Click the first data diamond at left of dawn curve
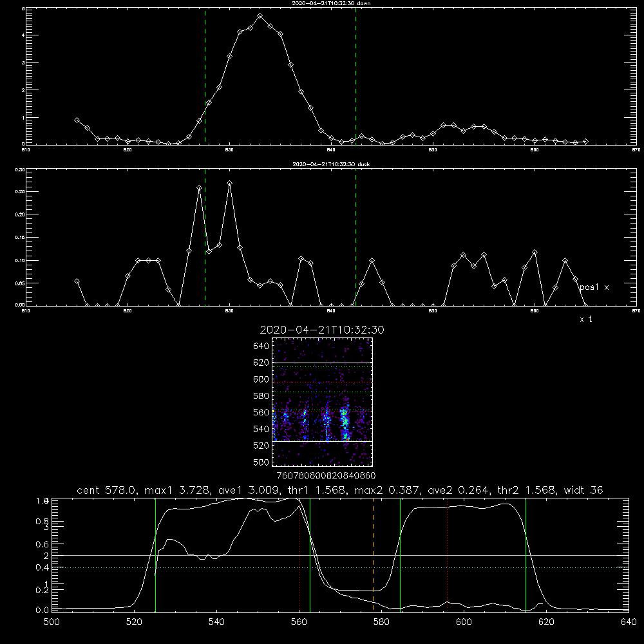 click(x=77, y=120)
